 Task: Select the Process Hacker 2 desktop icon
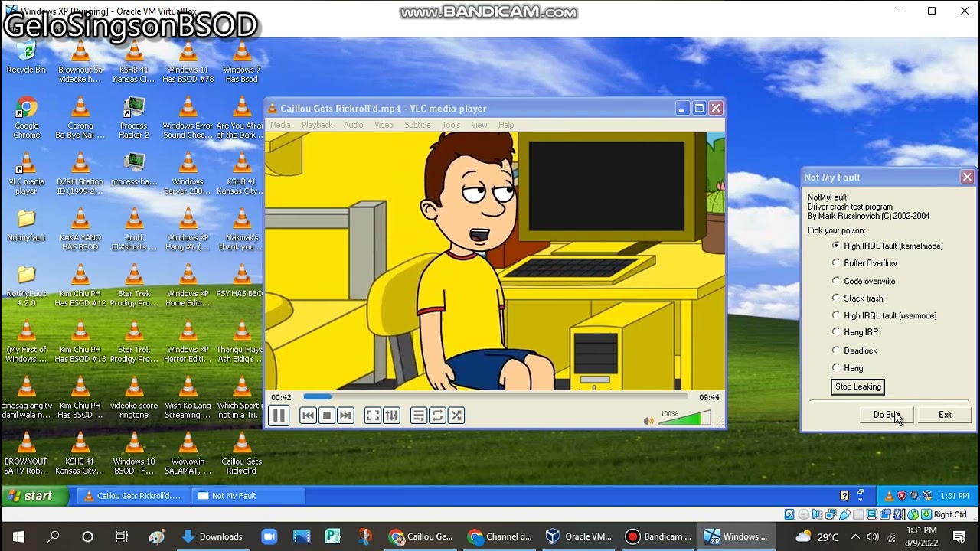coord(134,119)
